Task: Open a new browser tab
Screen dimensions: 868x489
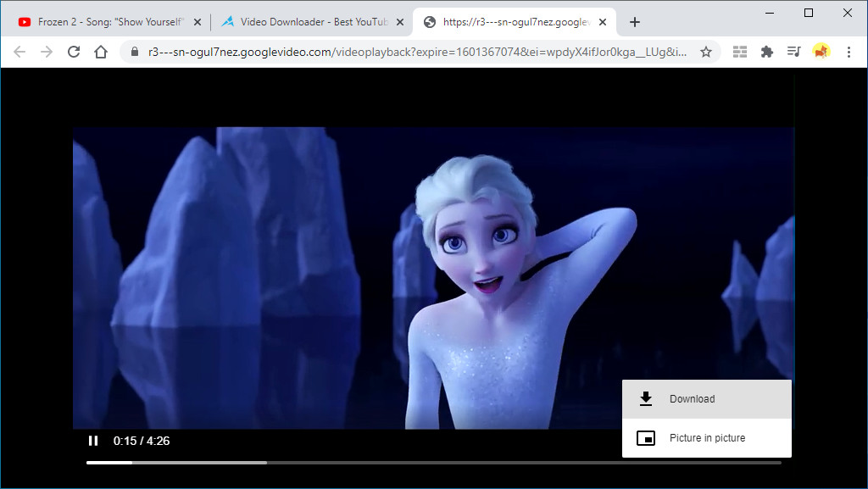Action: [635, 22]
